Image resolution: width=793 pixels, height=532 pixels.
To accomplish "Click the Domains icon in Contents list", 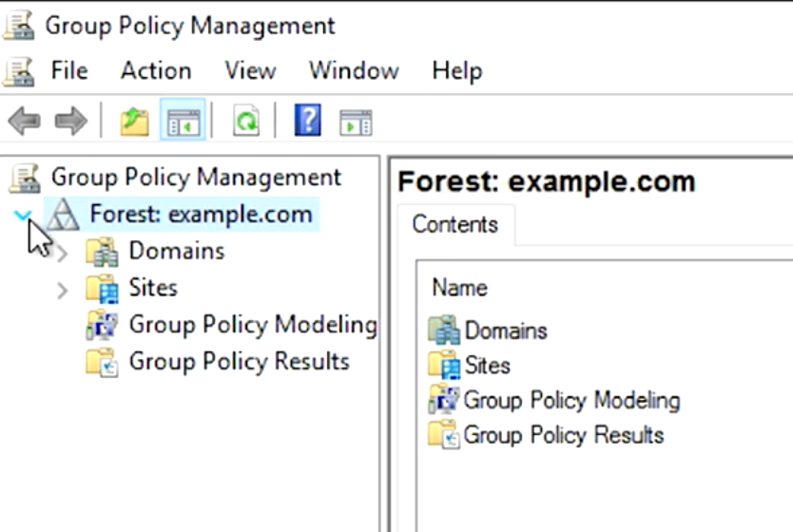I will [443, 331].
